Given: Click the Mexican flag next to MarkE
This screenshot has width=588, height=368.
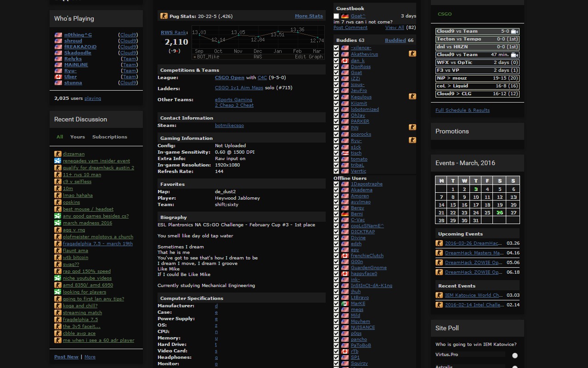Looking at the screenshot, I should 345,304.
